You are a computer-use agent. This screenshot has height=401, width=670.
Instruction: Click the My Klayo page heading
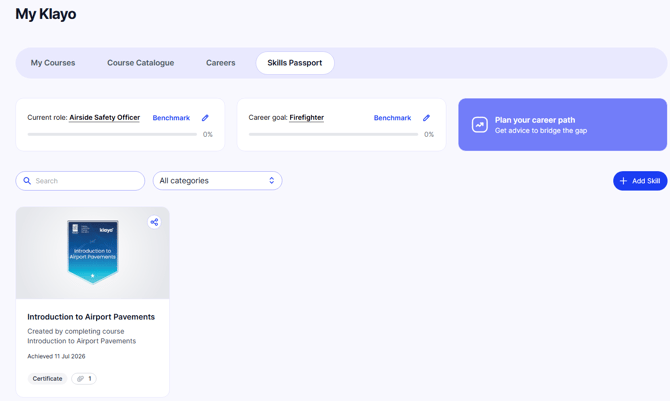(46, 14)
